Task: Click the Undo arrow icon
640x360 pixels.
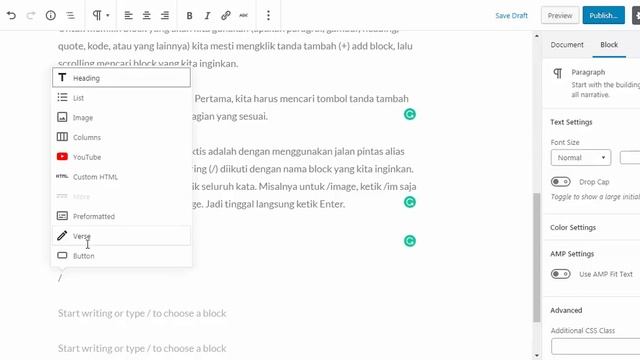Action: tap(11, 16)
